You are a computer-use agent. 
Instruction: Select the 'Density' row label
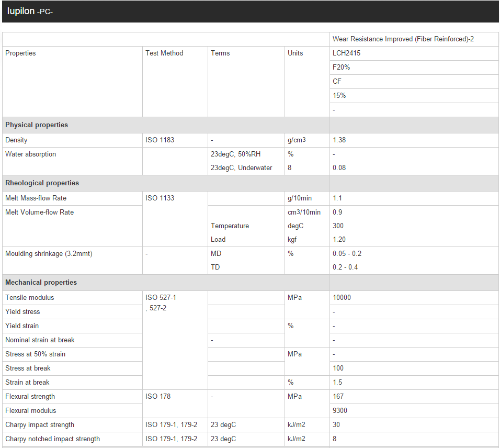[x=16, y=140]
